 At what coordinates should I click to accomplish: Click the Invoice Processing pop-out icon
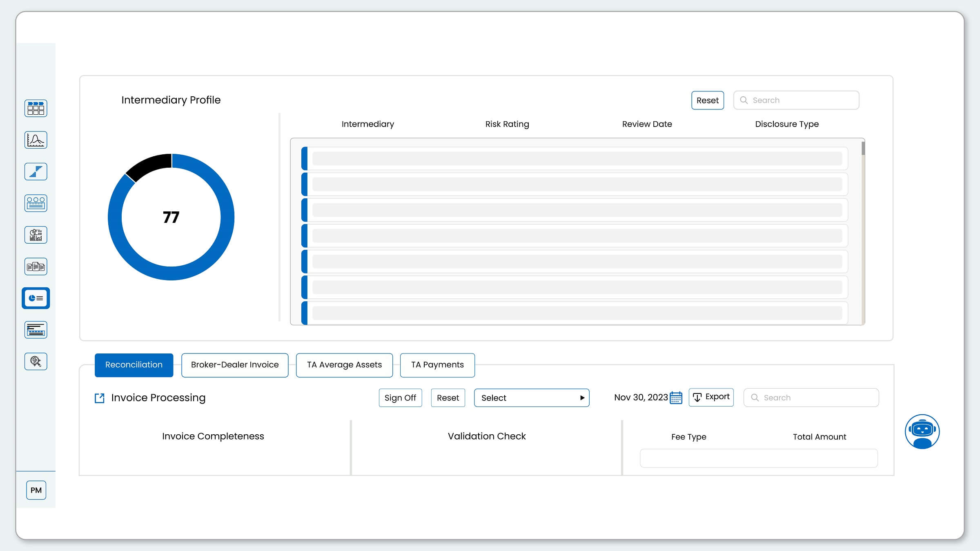[x=99, y=398]
